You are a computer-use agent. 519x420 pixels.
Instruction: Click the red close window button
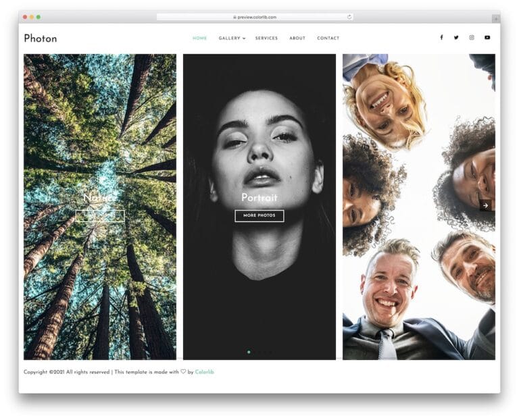pyautogui.click(x=25, y=17)
